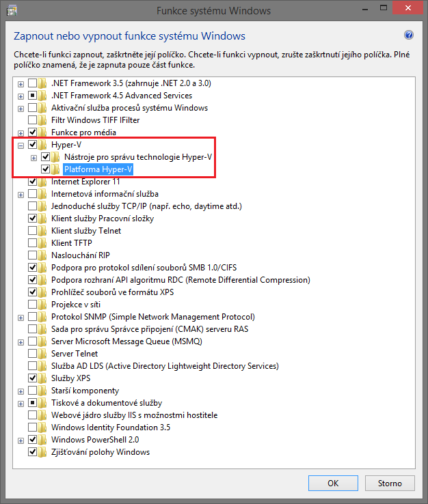Click the folder icon beside Služby XPS
Viewport: 428px width, 504px height.
click(44, 378)
